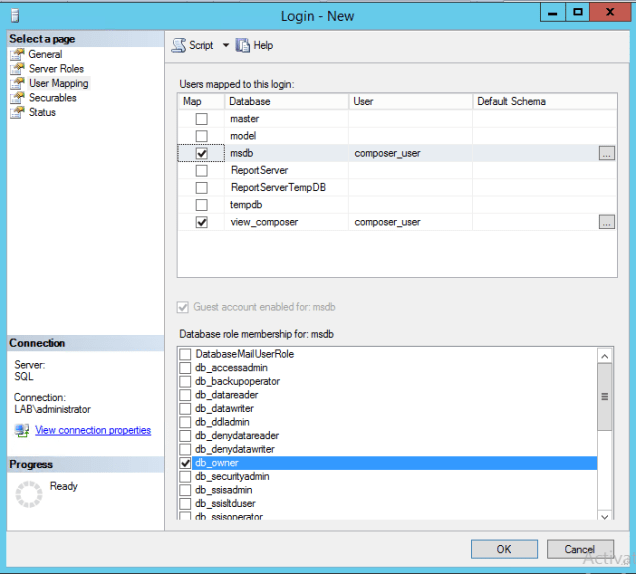Check the db_denydatareader role checkbox
The width and height of the screenshot is (636, 574).
coord(185,436)
